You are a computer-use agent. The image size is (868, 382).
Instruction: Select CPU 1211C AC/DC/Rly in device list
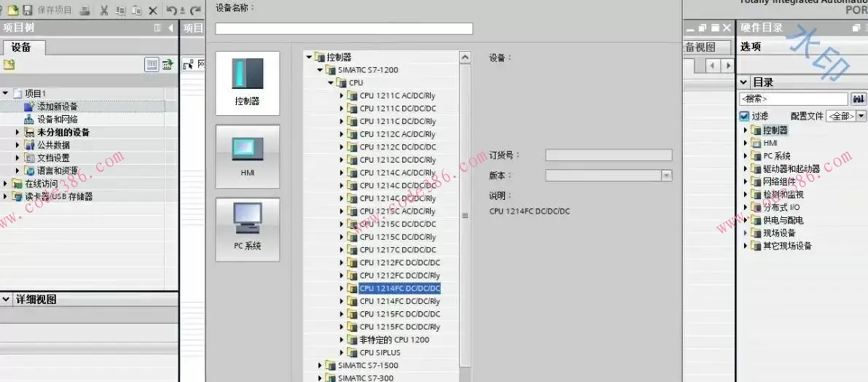397,95
